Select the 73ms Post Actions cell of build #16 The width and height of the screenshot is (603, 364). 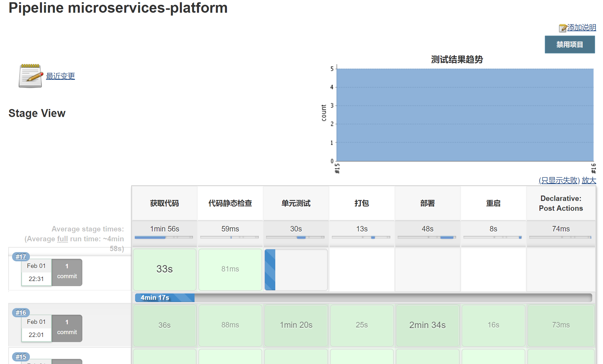click(561, 325)
